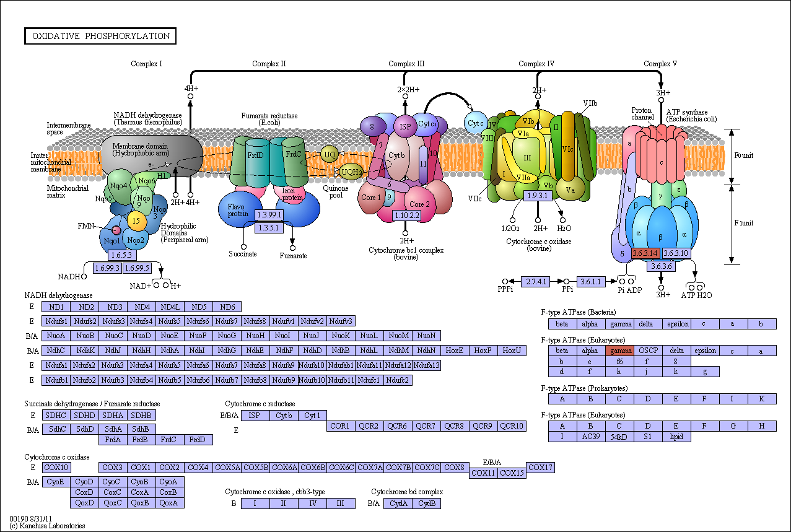The image size is (791, 532).
Task: Click the FrdA gene box
Action: coord(113,440)
